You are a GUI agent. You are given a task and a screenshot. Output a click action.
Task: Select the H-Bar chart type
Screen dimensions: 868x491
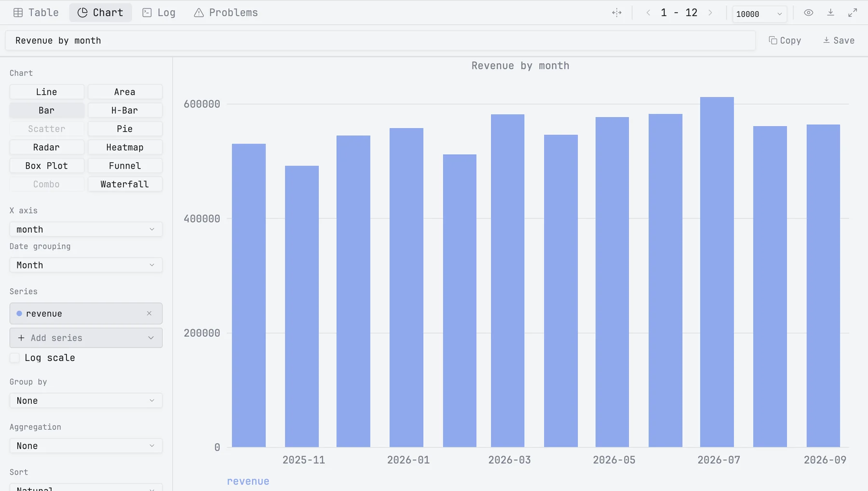pyautogui.click(x=125, y=110)
